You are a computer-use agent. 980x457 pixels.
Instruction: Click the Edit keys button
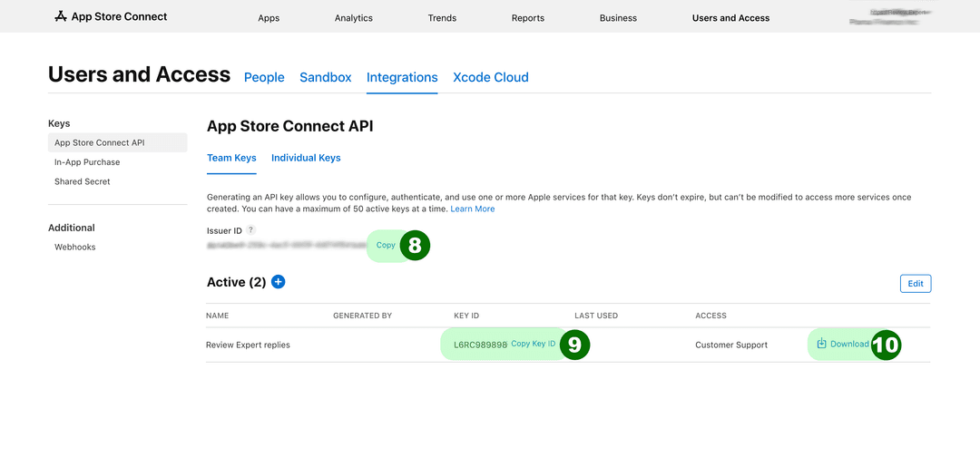(x=916, y=284)
